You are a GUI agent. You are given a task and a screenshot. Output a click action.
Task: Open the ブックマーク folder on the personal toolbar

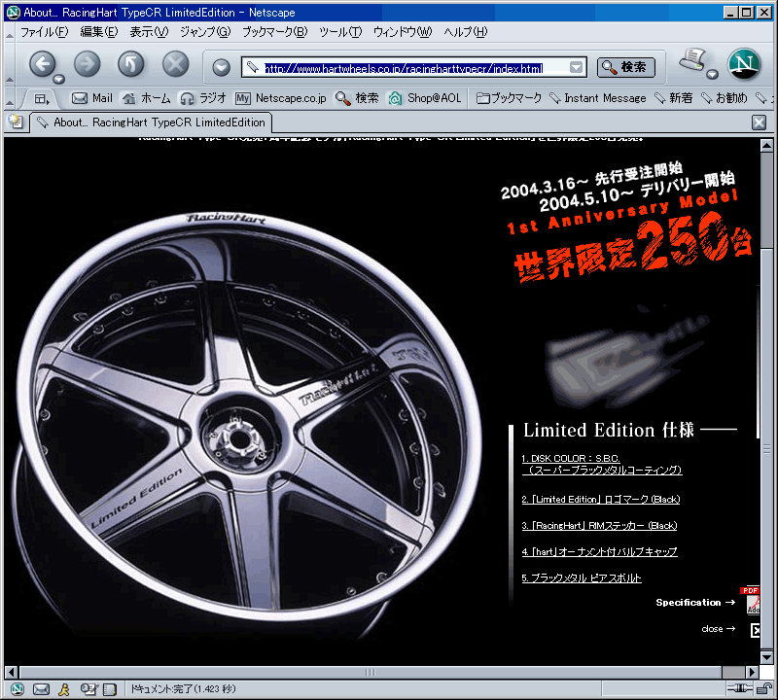tap(509, 98)
